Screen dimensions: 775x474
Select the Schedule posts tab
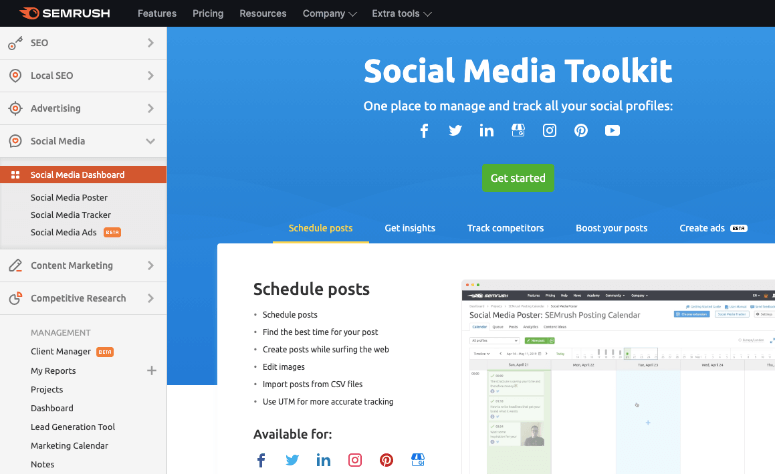(x=320, y=228)
